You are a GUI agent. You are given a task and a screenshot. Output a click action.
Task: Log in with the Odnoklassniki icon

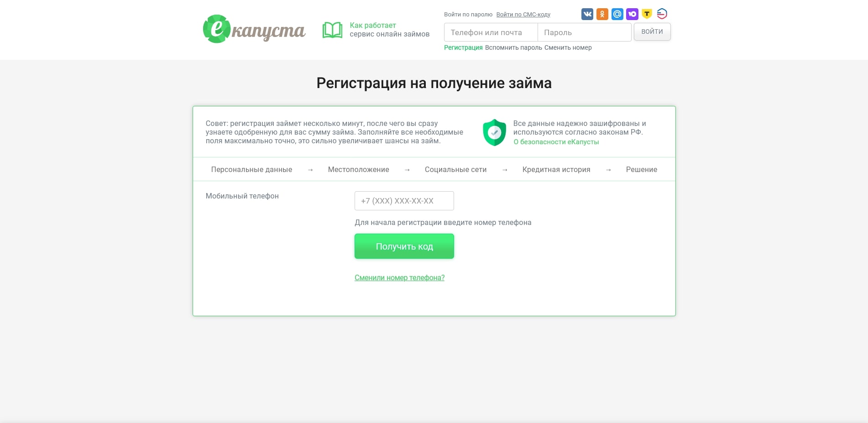coord(602,14)
